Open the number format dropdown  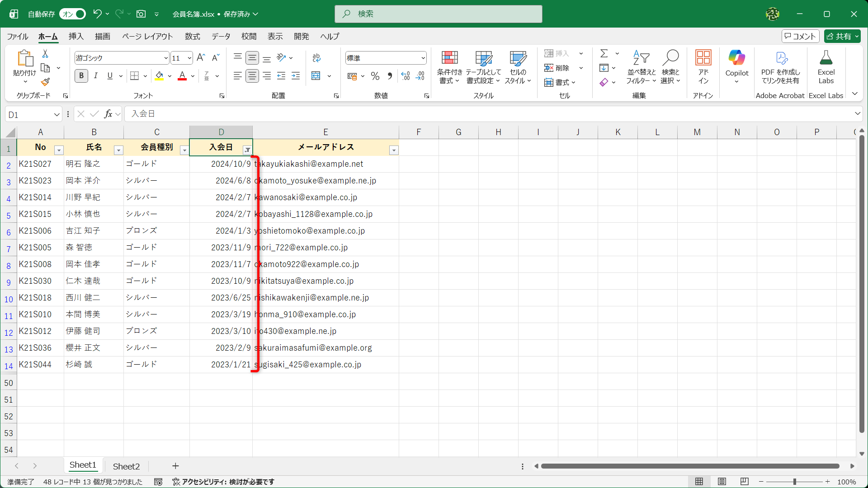423,58
